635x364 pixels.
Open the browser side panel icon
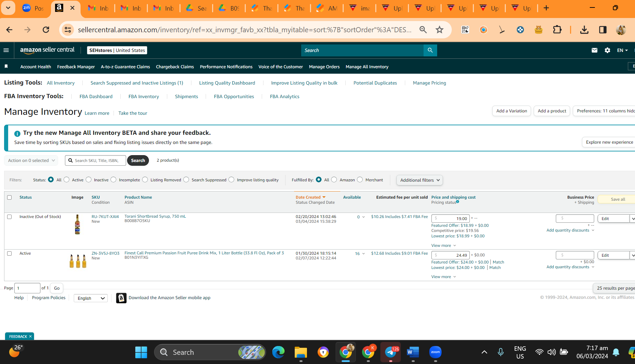[603, 30]
